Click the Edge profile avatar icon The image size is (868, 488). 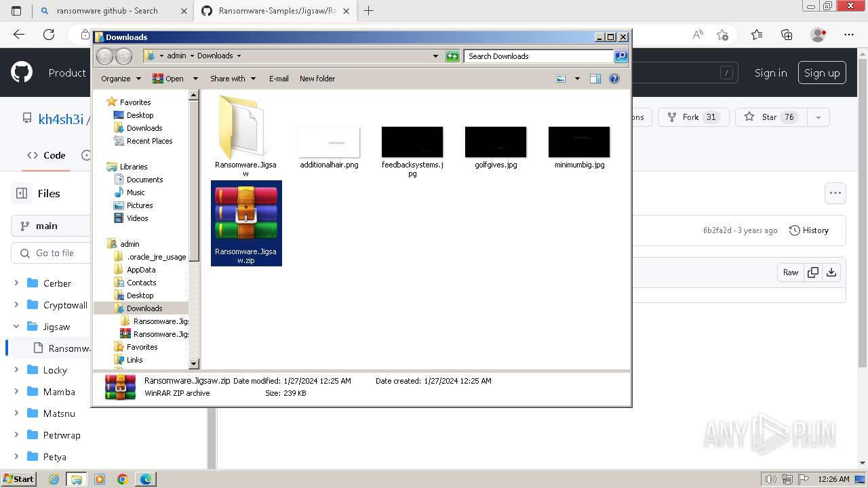[x=818, y=35]
